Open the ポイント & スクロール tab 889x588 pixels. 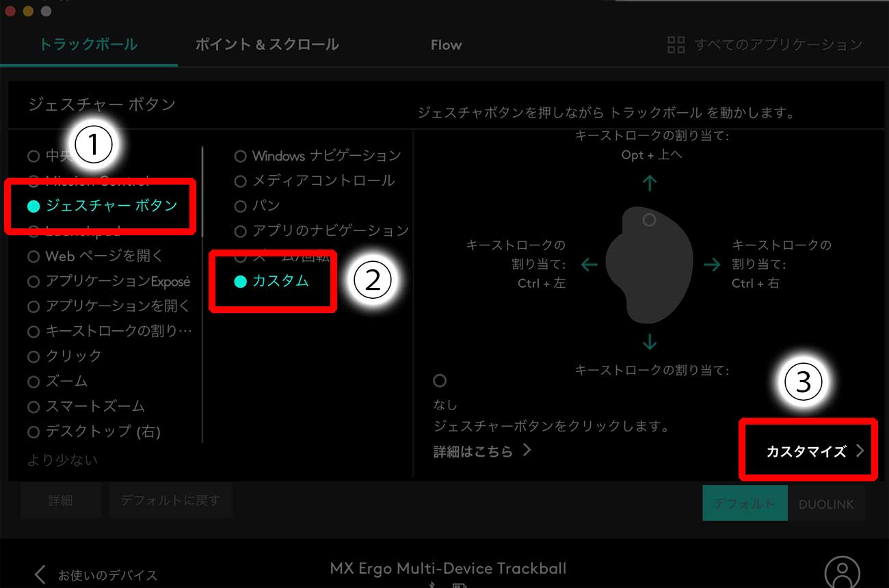(267, 45)
